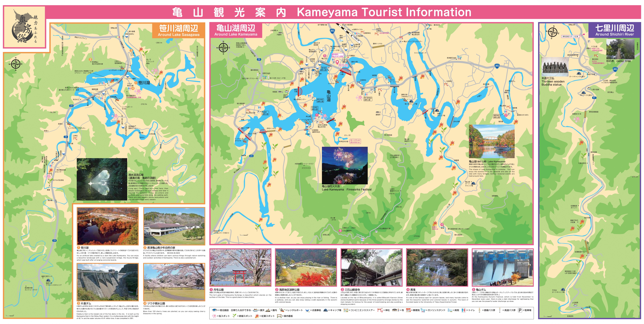Select the open-air bath (露天) legend icon
The height and width of the screenshot is (324, 644).
tap(256, 310)
